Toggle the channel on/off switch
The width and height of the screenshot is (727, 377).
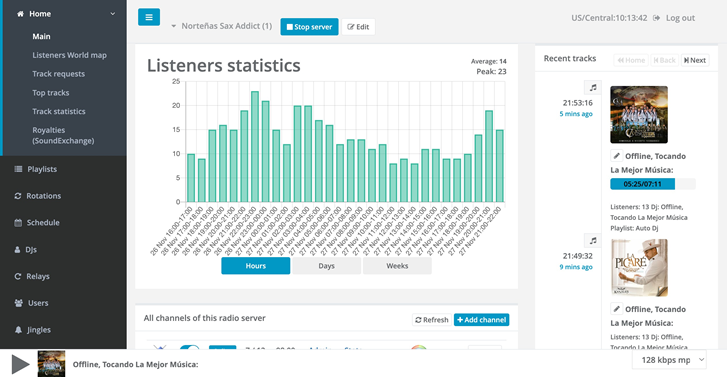click(189, 348)
